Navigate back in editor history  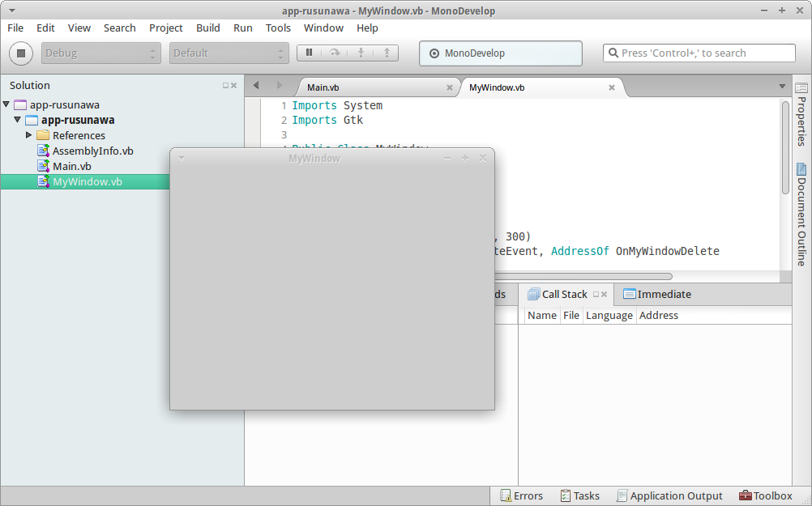click(x=256, y=85)
